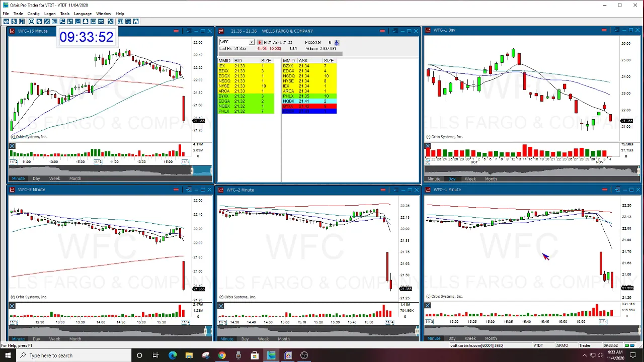The width and height of the screenshot is (644, 362).
Task: Click Level 2 icon in Wells Fargo title bar
Action: (220, 31)
